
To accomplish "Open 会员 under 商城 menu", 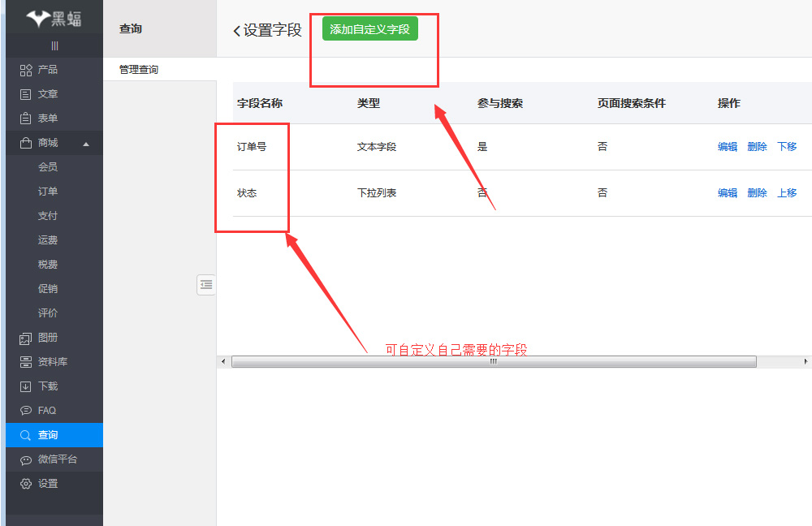I will tap(48, 167).
